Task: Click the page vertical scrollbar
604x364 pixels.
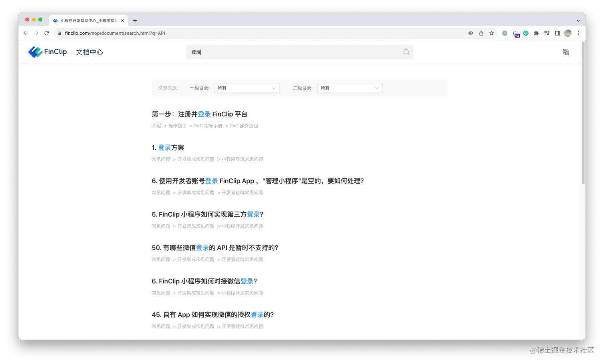Action: (583, 113)
